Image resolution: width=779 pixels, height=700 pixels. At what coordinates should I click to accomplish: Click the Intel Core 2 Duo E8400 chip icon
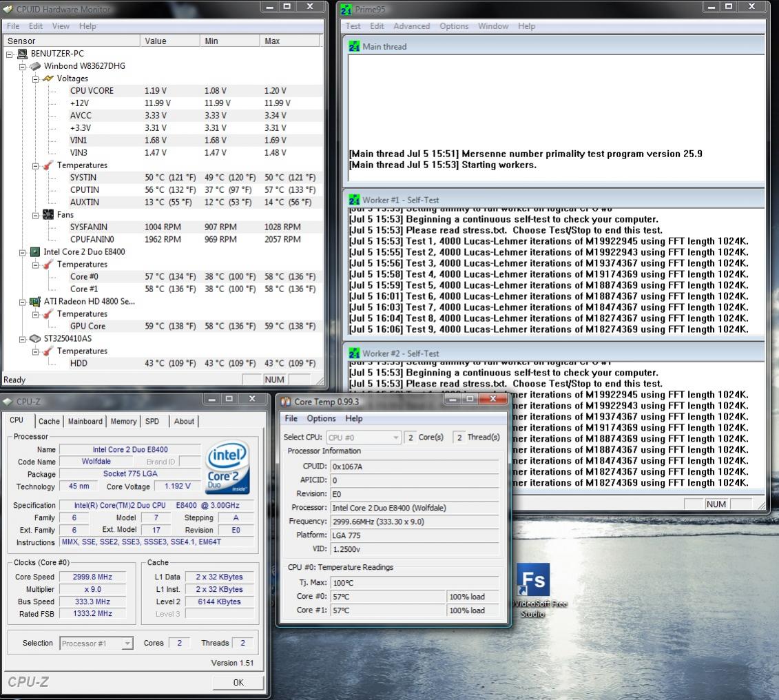point(35,252)
